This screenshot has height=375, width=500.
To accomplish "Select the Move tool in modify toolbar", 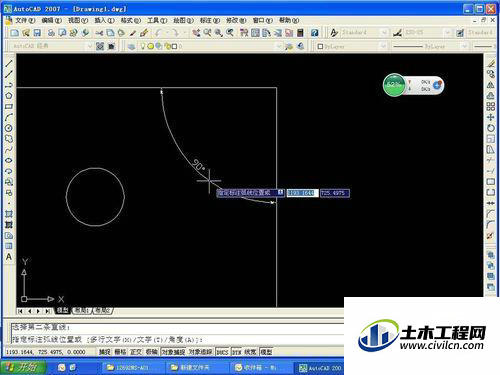I will pos(490,117).
